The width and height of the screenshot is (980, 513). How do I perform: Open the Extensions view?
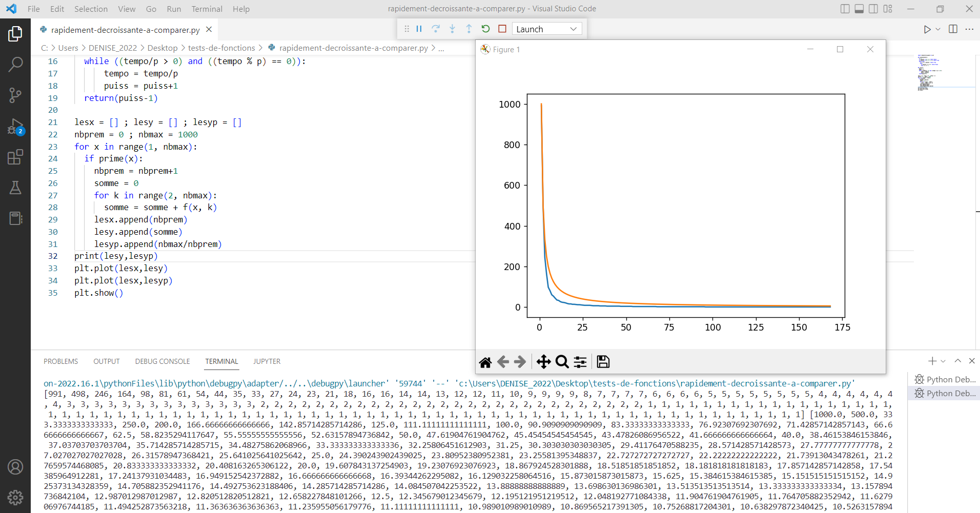pyautogui.click(x=15, y=157)
